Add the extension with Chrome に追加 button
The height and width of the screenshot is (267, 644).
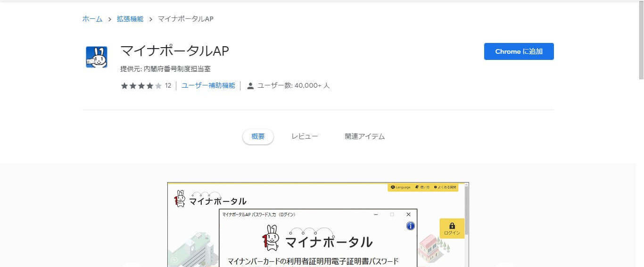tap(519, 51)
